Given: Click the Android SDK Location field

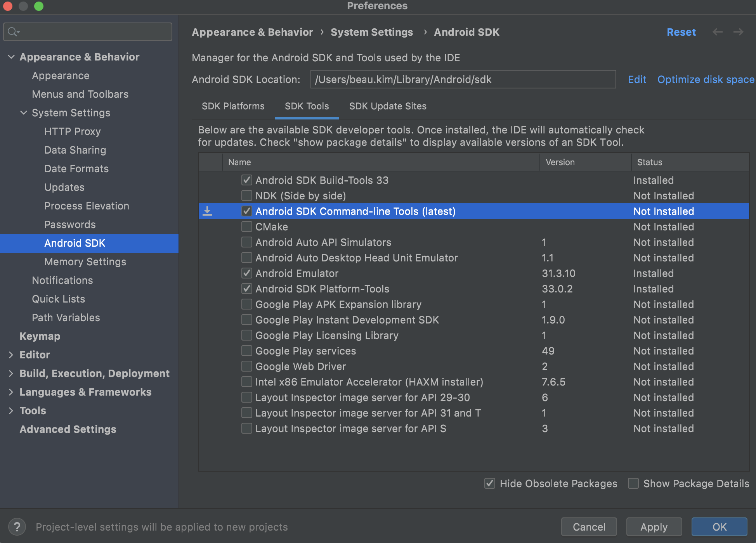Looking at the screenshot, I should (x=463, y=80).
